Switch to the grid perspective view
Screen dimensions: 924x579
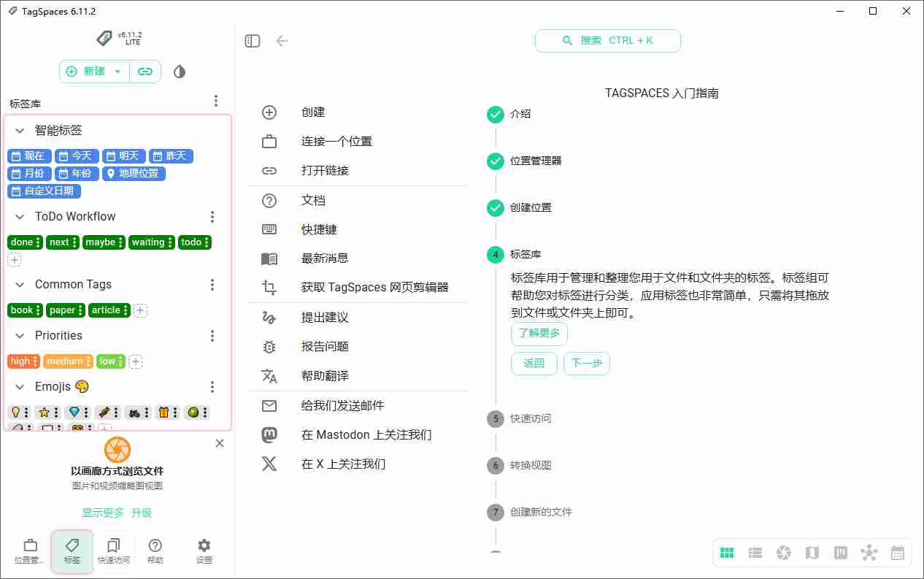tap(727, 553)
